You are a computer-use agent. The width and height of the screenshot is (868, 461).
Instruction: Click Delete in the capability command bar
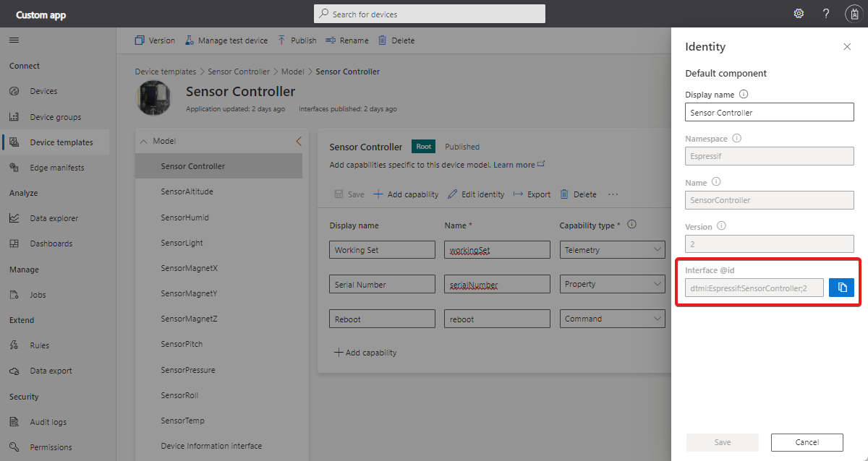coord(578,194)
